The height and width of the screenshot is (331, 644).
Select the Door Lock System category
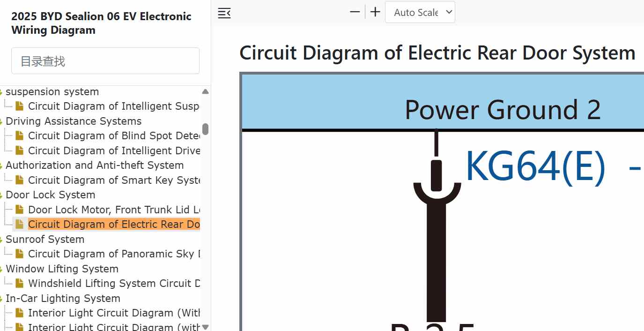click(51, 195)
